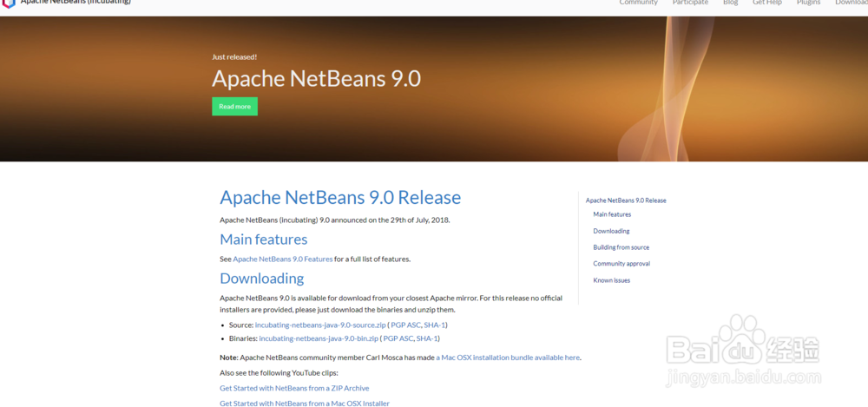Viewport: 868px width, 407px height.
Task: Open PGP ASC link for source zip
Action: [x=405, y=325]
